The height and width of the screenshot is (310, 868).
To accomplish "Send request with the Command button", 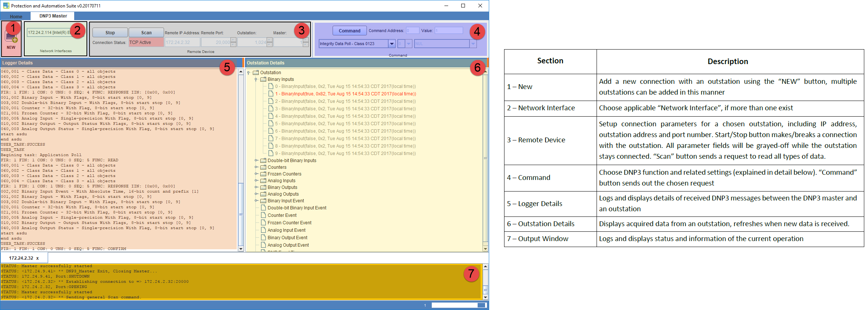I will click(349, 31).
